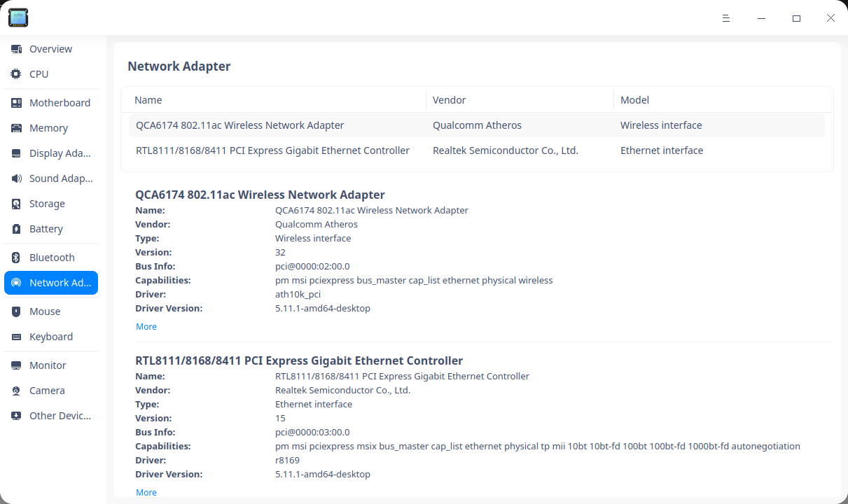Open Bluetooth via its icon

pyautogui.click(x=16, y=258)
